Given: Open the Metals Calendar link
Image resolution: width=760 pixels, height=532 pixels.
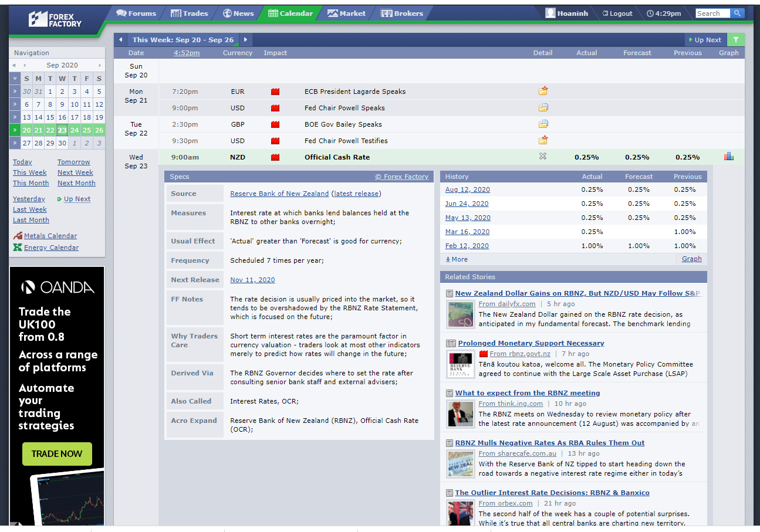Looking at the screenshot, I should pos(50,236).
